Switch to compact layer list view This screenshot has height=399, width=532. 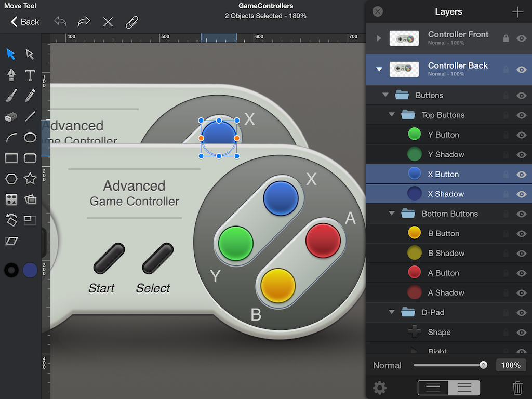[433, 388]
